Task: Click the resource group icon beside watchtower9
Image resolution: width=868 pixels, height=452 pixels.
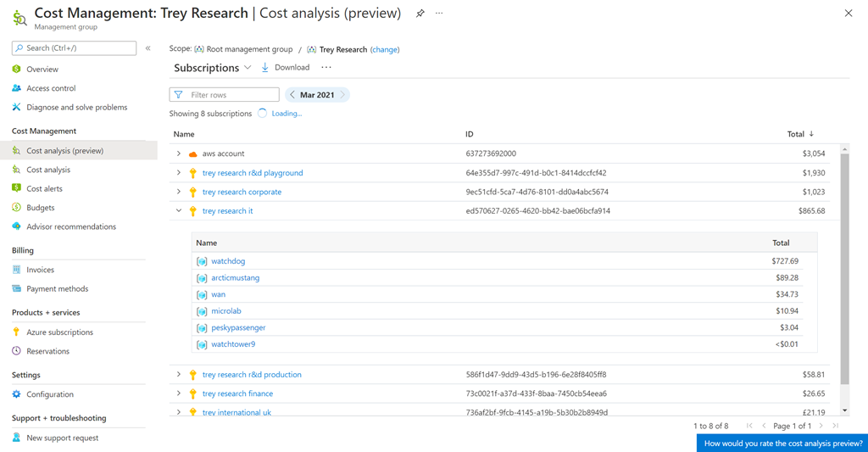Action: coord(202,344)
